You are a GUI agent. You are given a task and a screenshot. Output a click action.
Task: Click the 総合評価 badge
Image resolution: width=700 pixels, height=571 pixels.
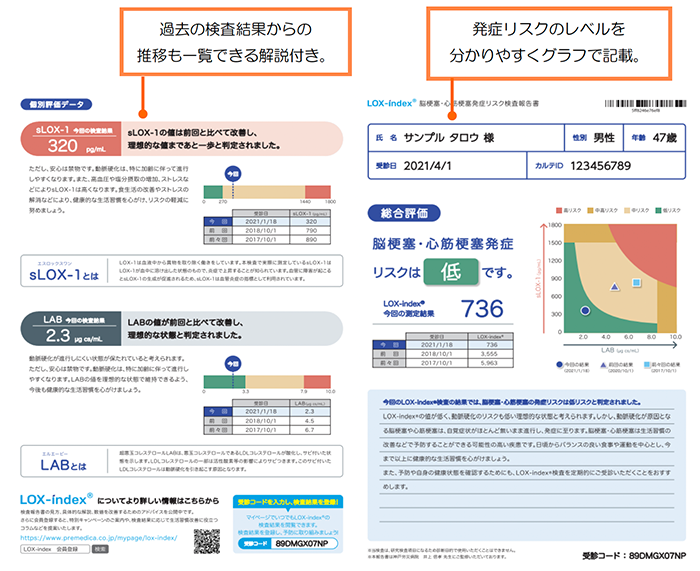pos(404,213)
